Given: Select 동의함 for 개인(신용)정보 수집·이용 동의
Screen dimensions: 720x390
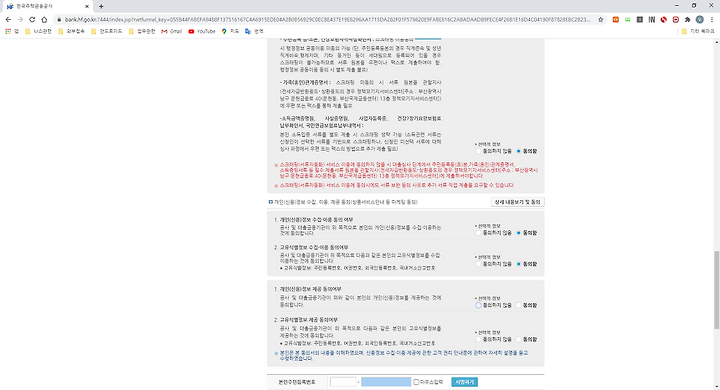Looking at the screenshot, I should [519, 233].
